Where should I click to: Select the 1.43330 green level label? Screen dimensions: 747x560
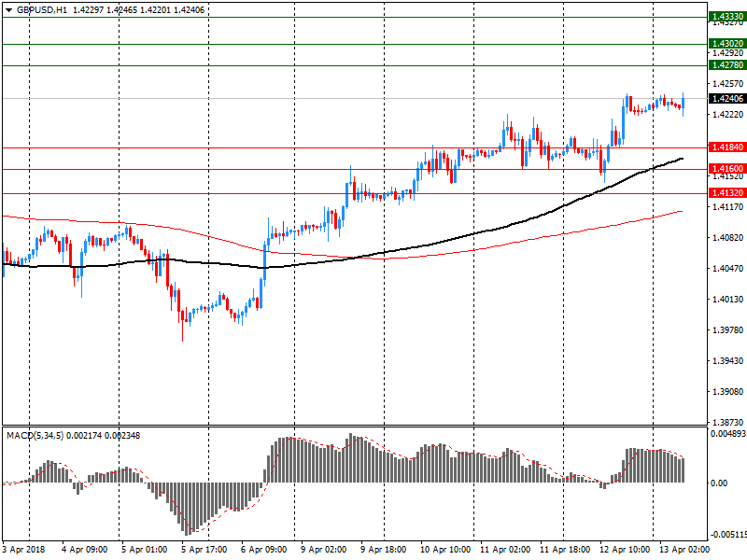coord(727,17)
